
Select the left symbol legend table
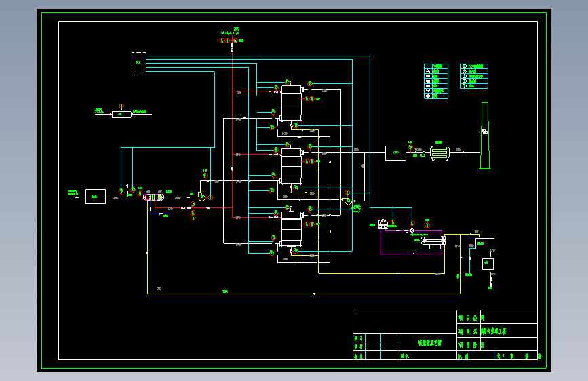(436, 81)
